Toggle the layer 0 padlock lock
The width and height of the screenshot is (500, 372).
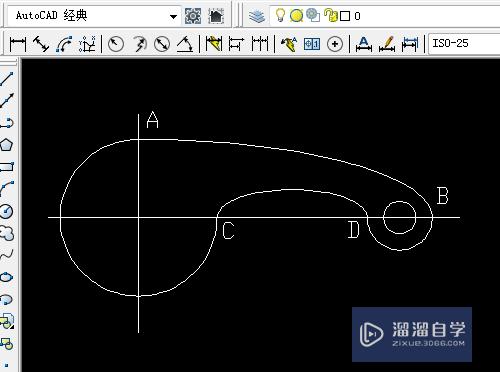tap(331, 15)
